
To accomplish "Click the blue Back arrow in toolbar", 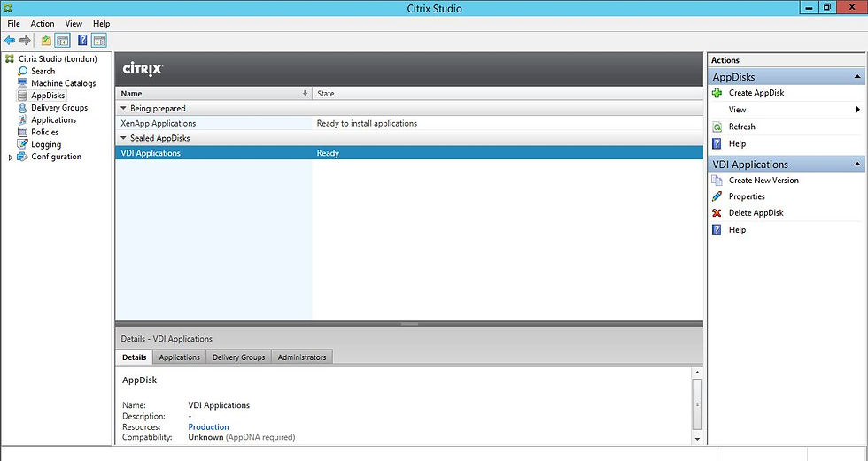I will [10, 41].
